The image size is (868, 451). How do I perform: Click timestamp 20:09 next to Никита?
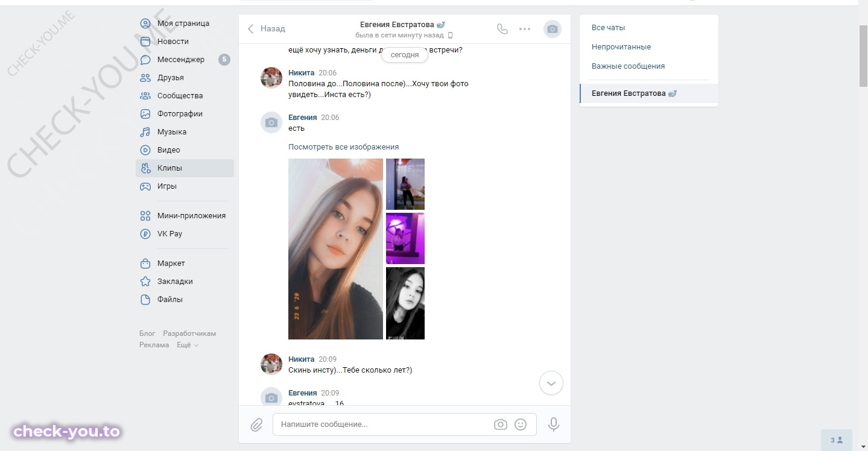328,359
